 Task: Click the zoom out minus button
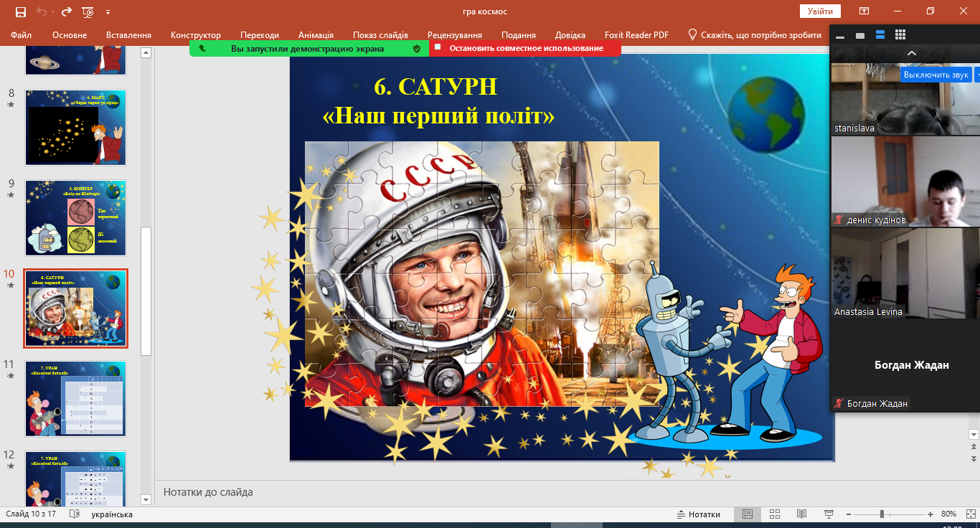coord(849,514)
